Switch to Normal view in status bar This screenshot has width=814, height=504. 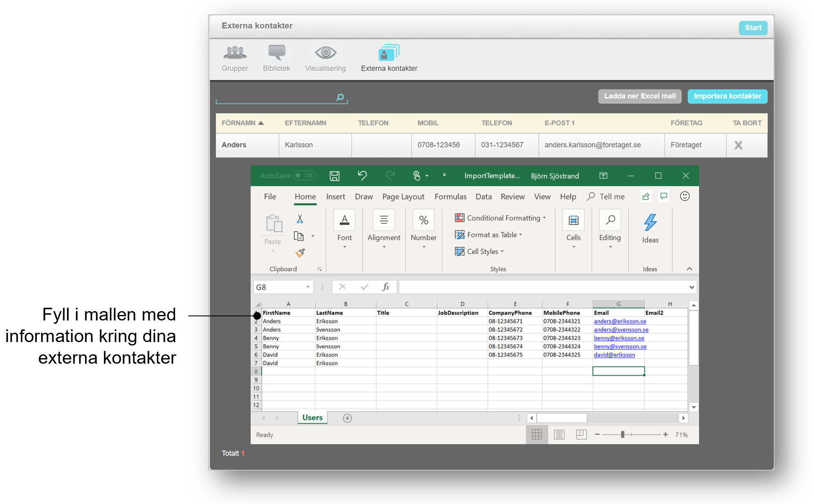pos(537,434)
